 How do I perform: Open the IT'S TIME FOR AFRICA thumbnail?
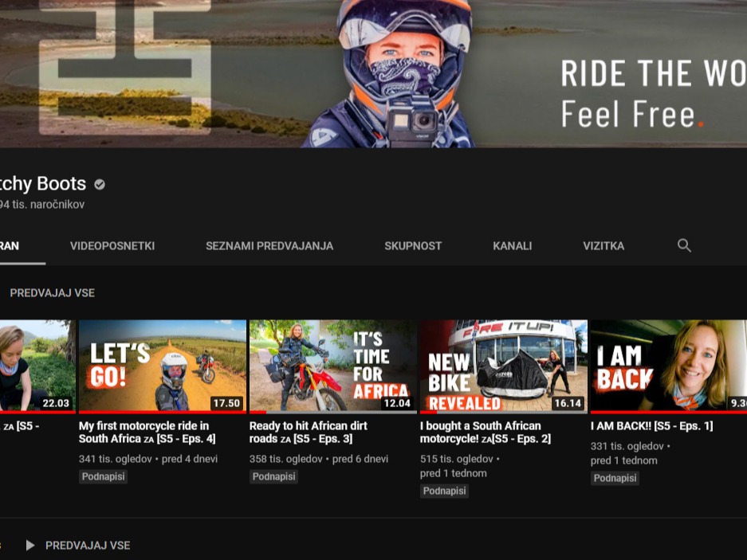click(332, 366)
